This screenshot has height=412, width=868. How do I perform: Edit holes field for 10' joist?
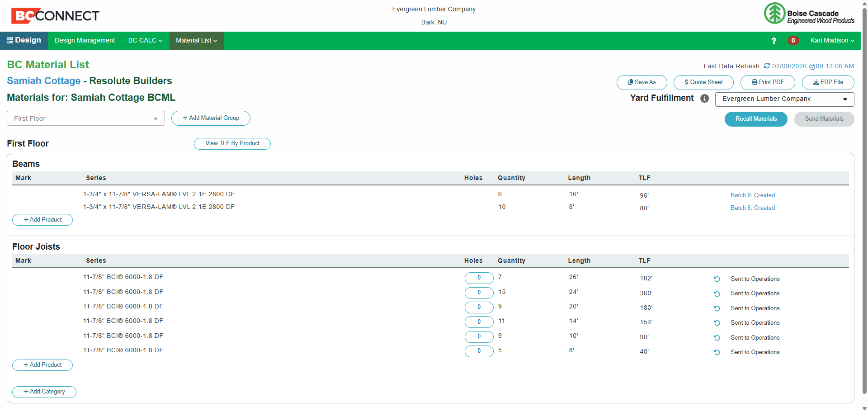[x=479, y=336]
